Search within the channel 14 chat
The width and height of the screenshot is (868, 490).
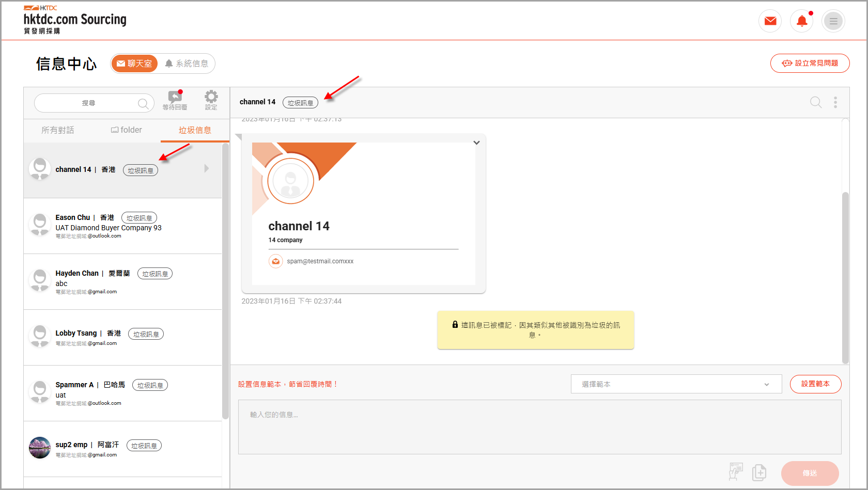(x=816, y=102)
